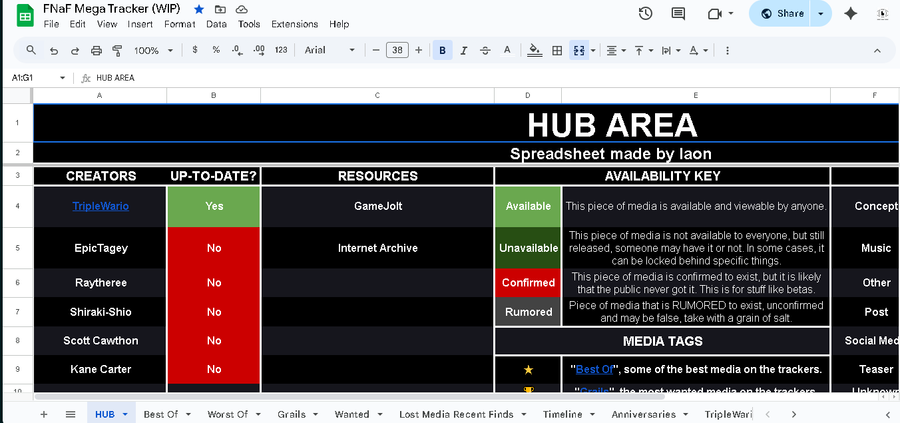Toggle merge cells button

[x=579, y=51]
